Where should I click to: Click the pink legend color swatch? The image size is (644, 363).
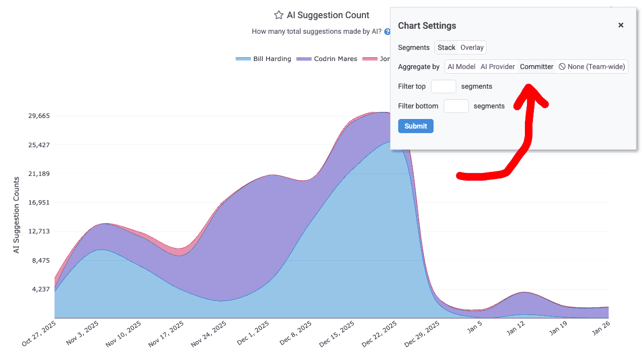[x=370, y=59]
